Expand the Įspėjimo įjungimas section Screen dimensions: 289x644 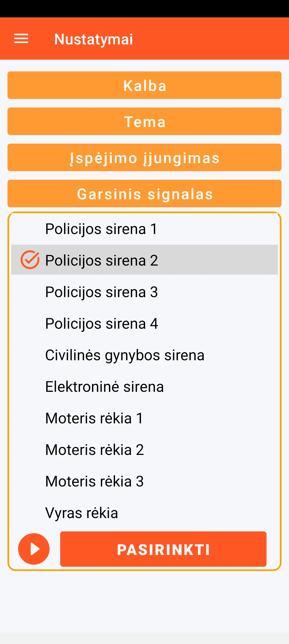click(x=144, y=158)
